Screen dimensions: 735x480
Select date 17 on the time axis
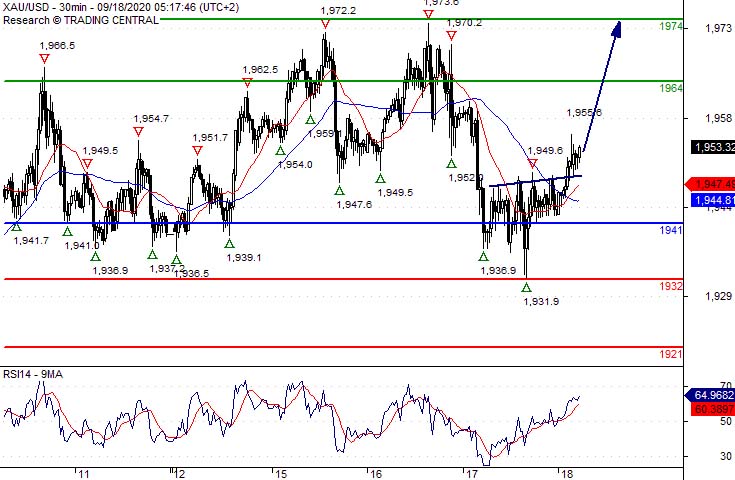(472, 474)
